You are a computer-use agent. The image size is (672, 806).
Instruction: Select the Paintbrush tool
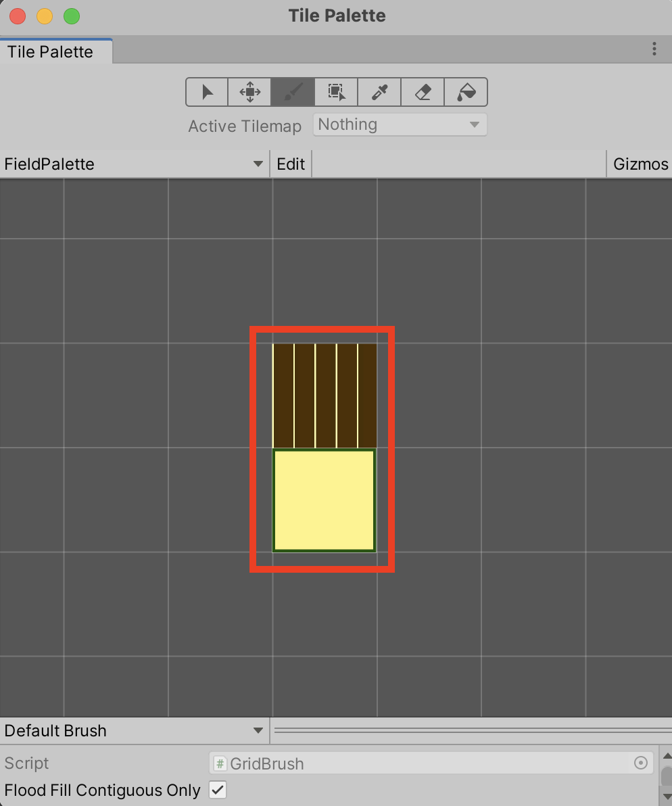click(293, 92)
